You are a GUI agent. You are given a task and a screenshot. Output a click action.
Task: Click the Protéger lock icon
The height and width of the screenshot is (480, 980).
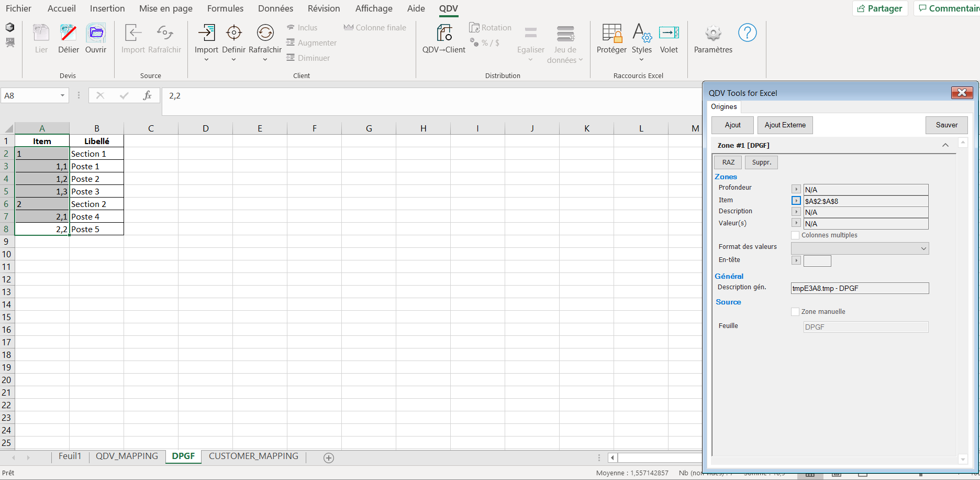coord(611,33)
